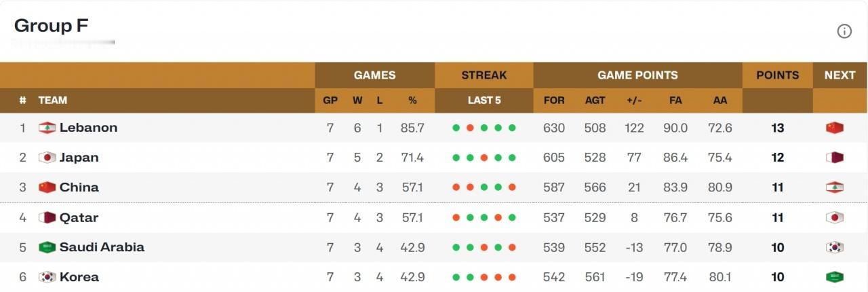Open the Saudi Arabia team link
The width and height of the screenshot is (868, 292).
(102, 247)
